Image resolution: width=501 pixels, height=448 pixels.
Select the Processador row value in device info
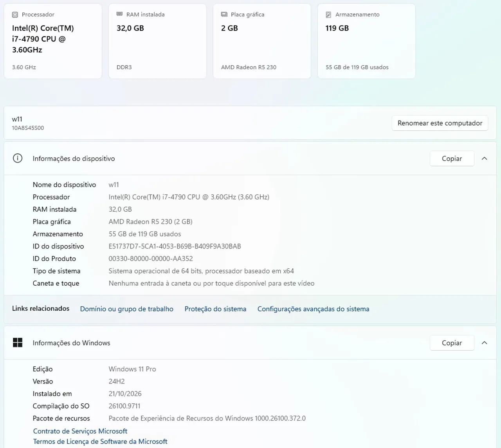click(x=189, y=197)
